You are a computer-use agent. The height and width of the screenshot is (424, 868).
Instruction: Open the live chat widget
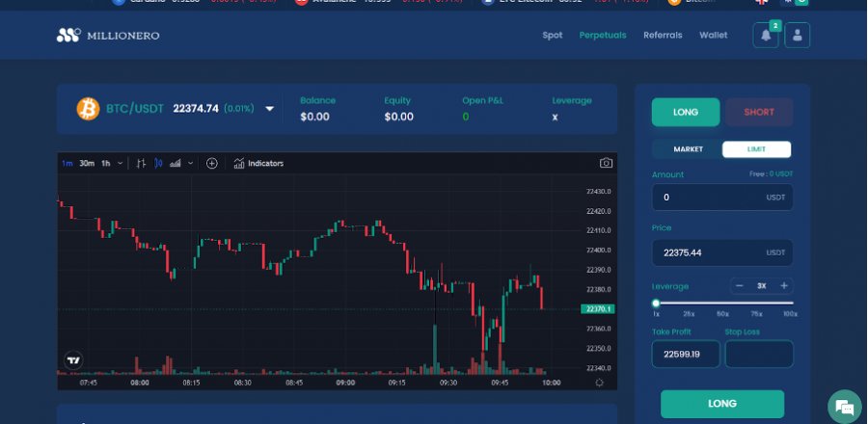[x=845, y=408]
